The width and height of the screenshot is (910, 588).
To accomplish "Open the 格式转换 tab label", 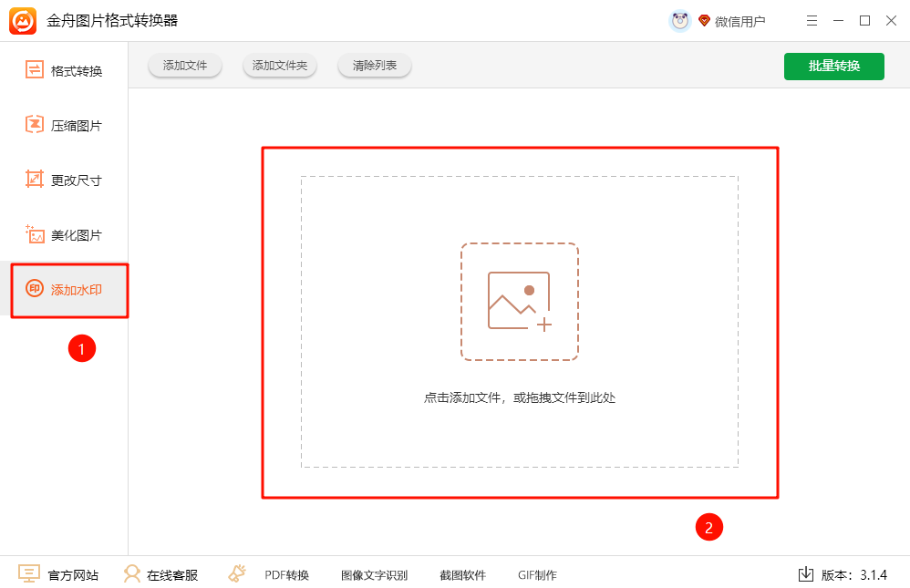I will pos(77,71).
